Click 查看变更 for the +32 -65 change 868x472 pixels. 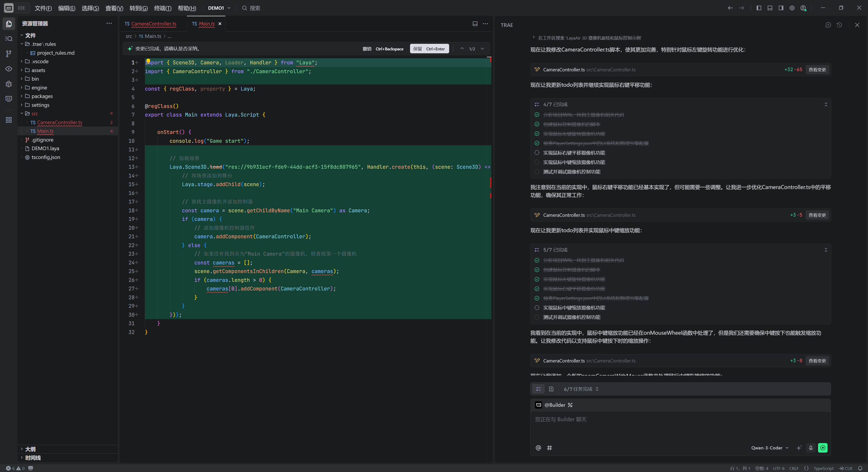[817, 70]
